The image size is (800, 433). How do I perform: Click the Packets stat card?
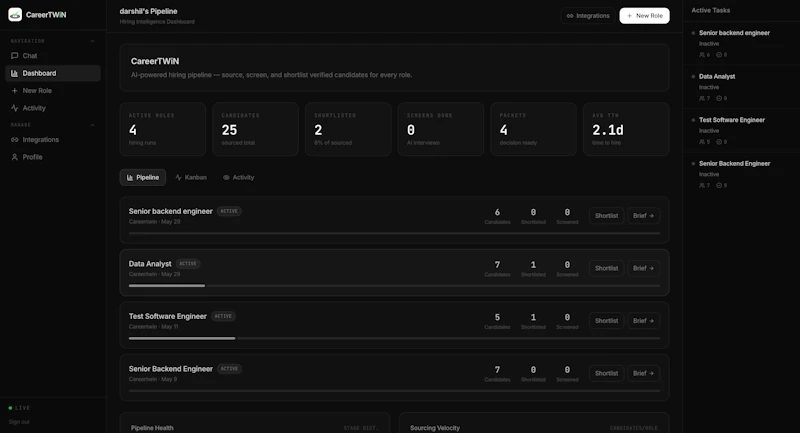click(534, 129)
